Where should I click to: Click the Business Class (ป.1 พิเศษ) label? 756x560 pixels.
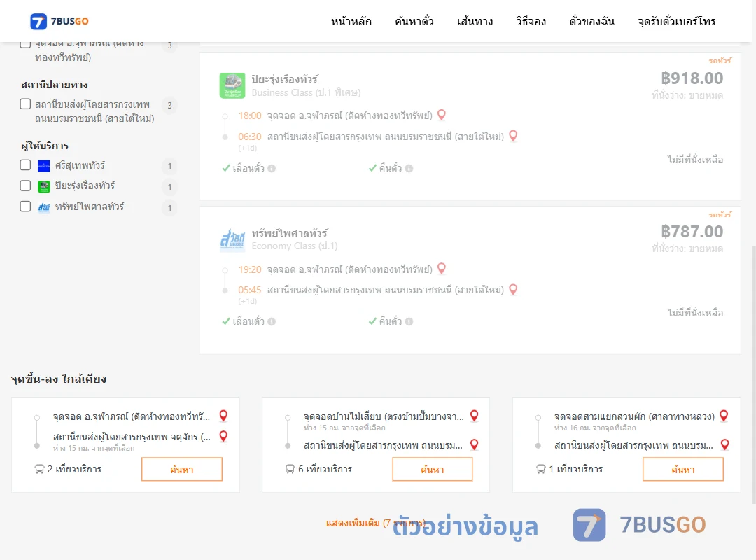tap(306, 92)
